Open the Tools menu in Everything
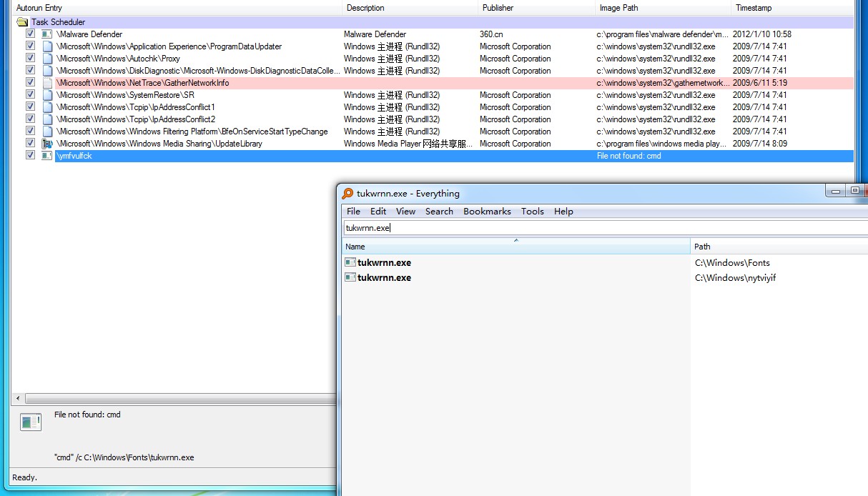This screenshot has height=496, width=868. 532,212
